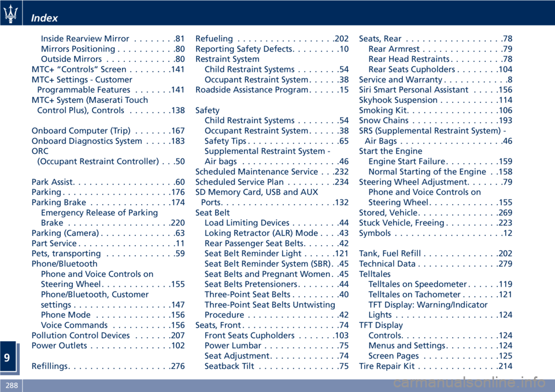Open the Power Outlets entry

tap(108, 346)
